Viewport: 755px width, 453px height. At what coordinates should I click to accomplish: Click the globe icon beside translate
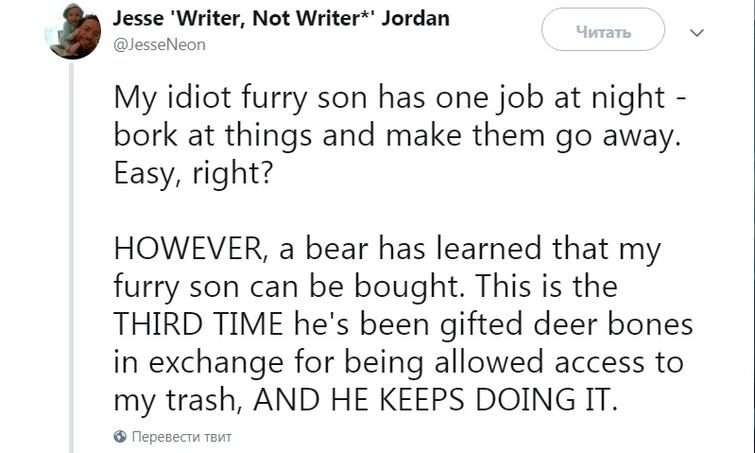tap(120, 437)
